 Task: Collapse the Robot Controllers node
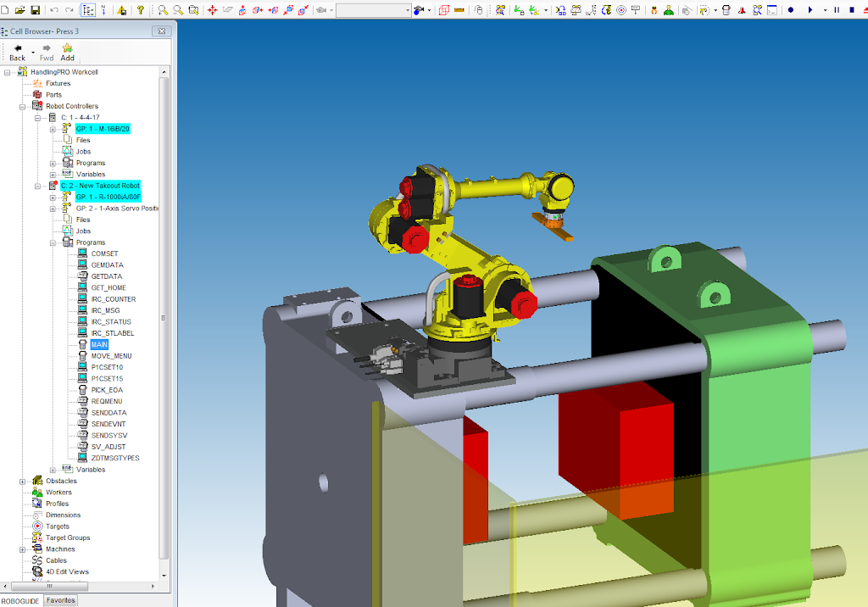tap(23, 106)
